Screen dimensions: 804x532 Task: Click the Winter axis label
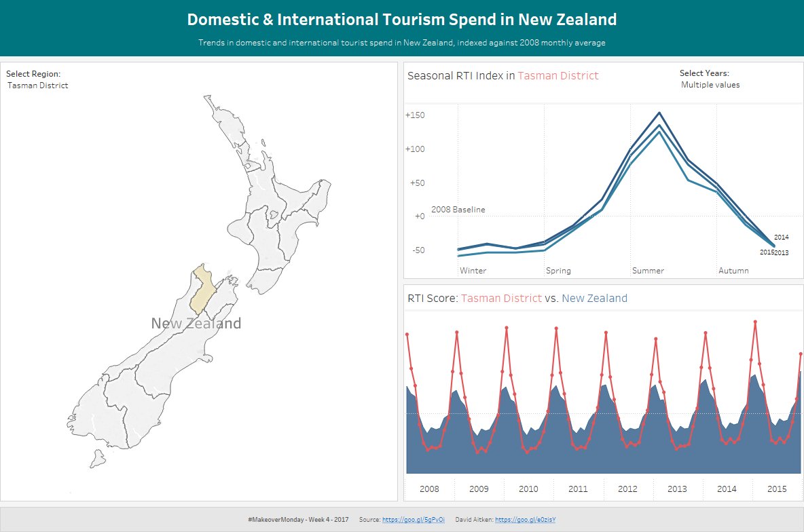point(473,271)
